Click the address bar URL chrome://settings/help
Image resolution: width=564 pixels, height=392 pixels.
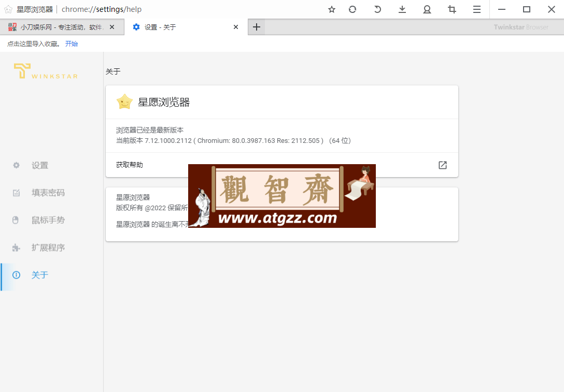click(102, 9)
